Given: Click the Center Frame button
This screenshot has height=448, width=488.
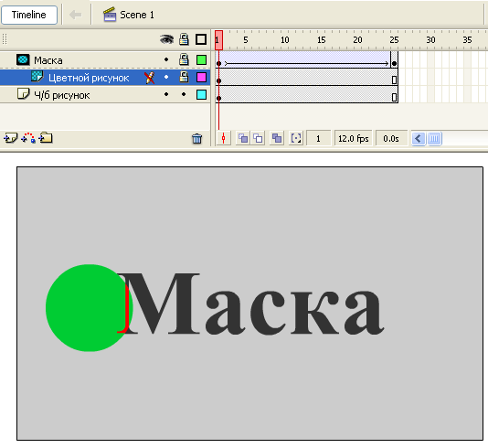Looking at the screenshot, I should click(224, 138).
